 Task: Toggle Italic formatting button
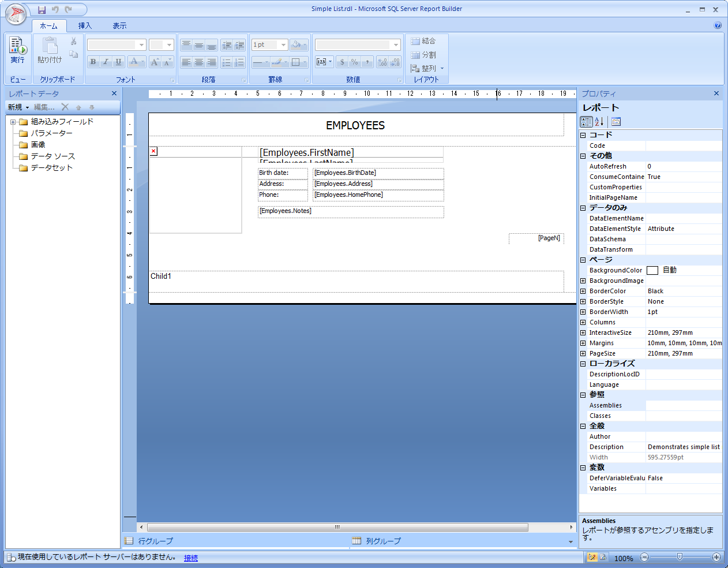(x=106, y=62)
